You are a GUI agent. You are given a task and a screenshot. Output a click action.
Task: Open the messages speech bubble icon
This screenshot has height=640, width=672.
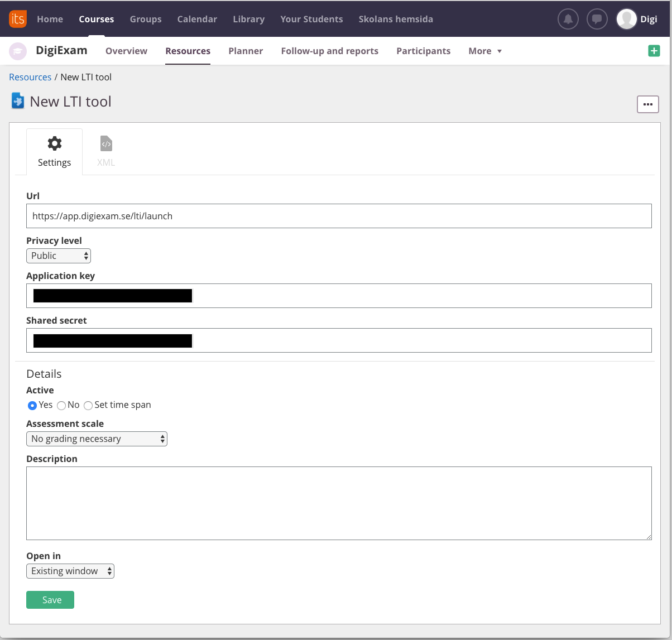coord(597,19)
